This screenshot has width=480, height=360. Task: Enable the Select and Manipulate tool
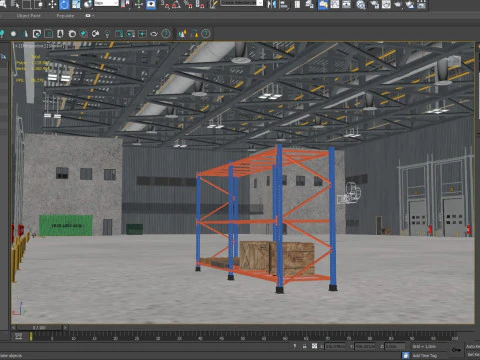coord(139,4)
